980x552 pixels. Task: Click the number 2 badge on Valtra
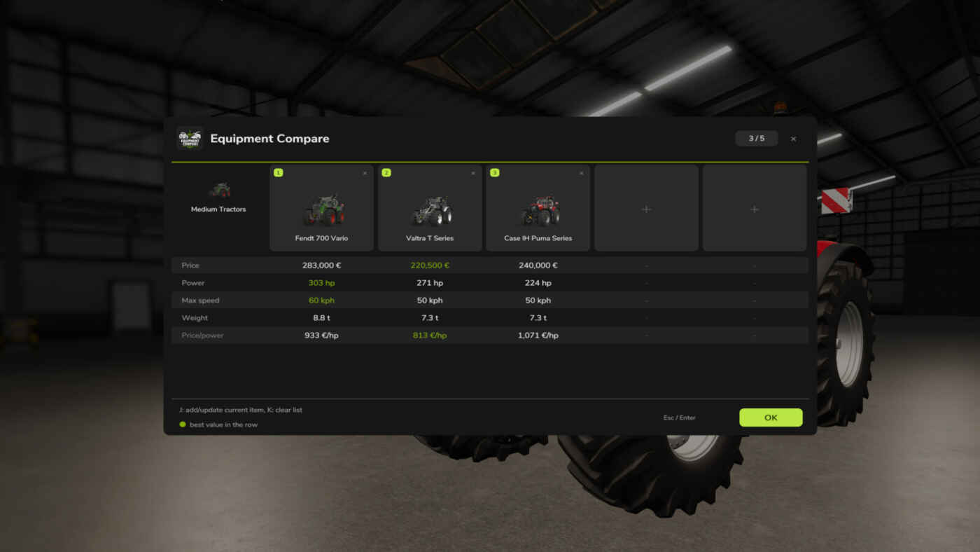point(386,172)
